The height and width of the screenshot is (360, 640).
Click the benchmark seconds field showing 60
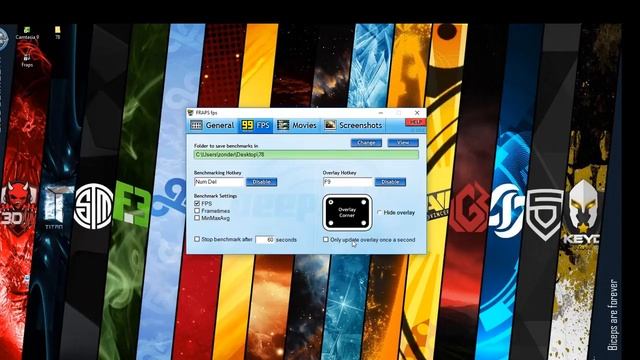(265, 240)
